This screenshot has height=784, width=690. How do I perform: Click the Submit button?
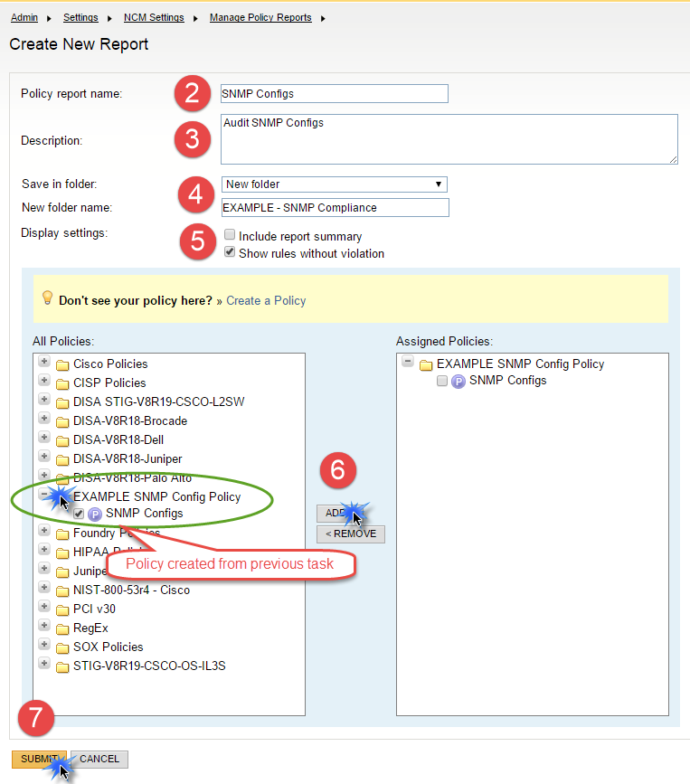point(39,759)
